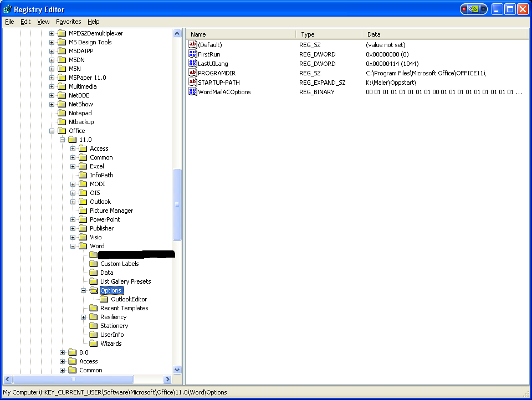Click the FirstRun DWORD value icon
The height and width of the screenshot is (400, 532).
point(192,54)
